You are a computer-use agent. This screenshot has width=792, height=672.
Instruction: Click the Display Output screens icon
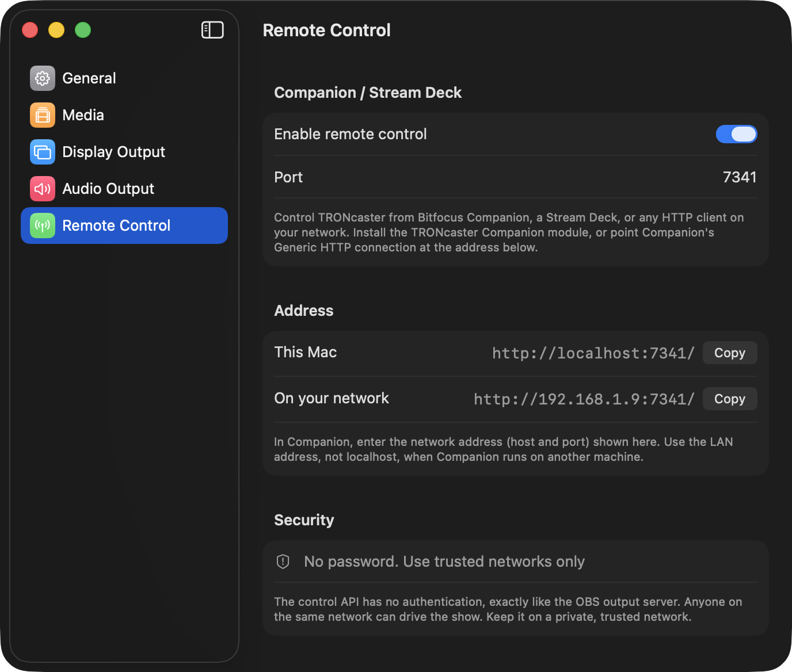click(x=43, y=152)
